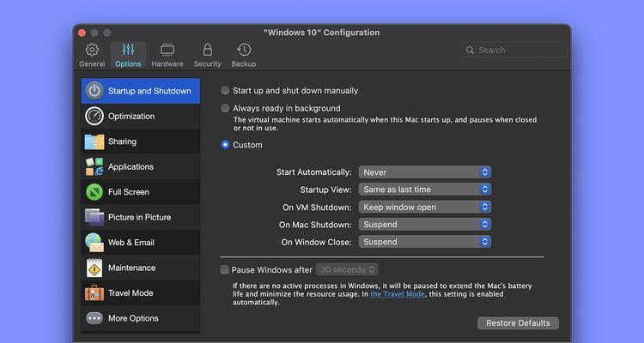The height and width of the screenshot is (343, 644).
Task: Click the Maintenance warning notepad icon
Action: pyautogui.click(x=94, y=268)
